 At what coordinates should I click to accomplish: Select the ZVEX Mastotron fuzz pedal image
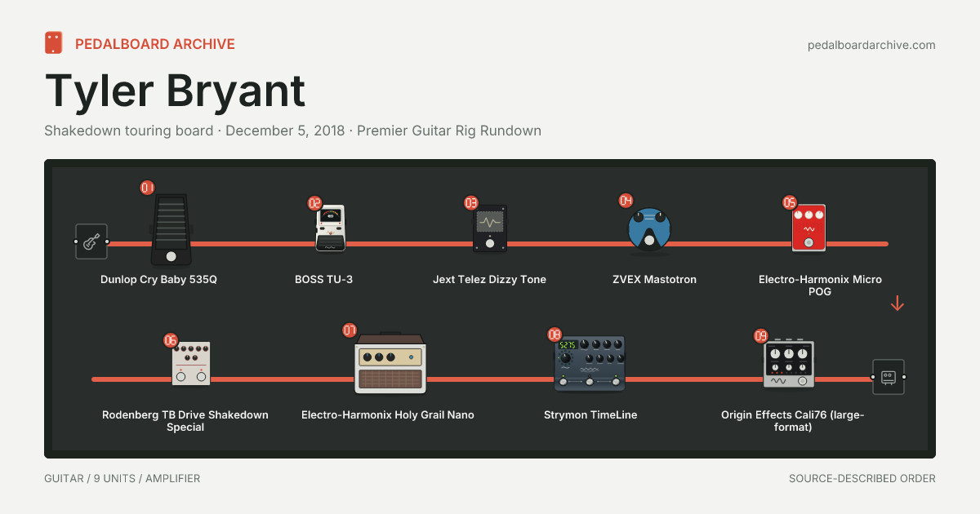click(x=649, y=229)
